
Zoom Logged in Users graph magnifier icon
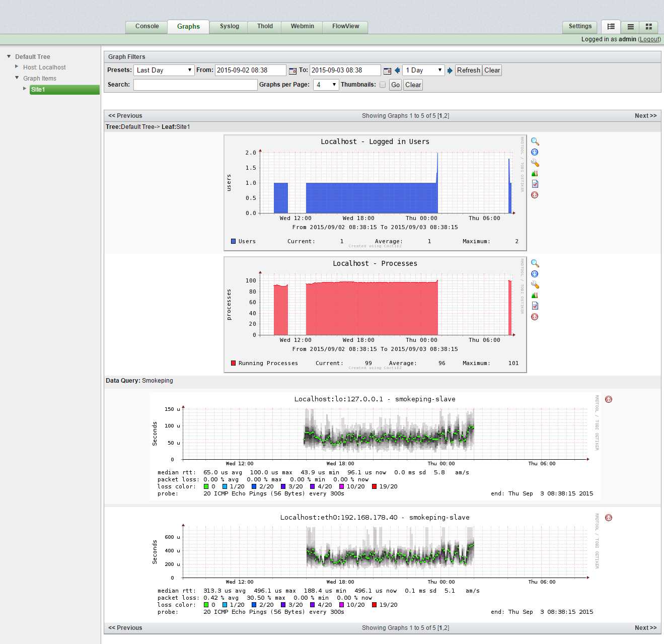535,142
